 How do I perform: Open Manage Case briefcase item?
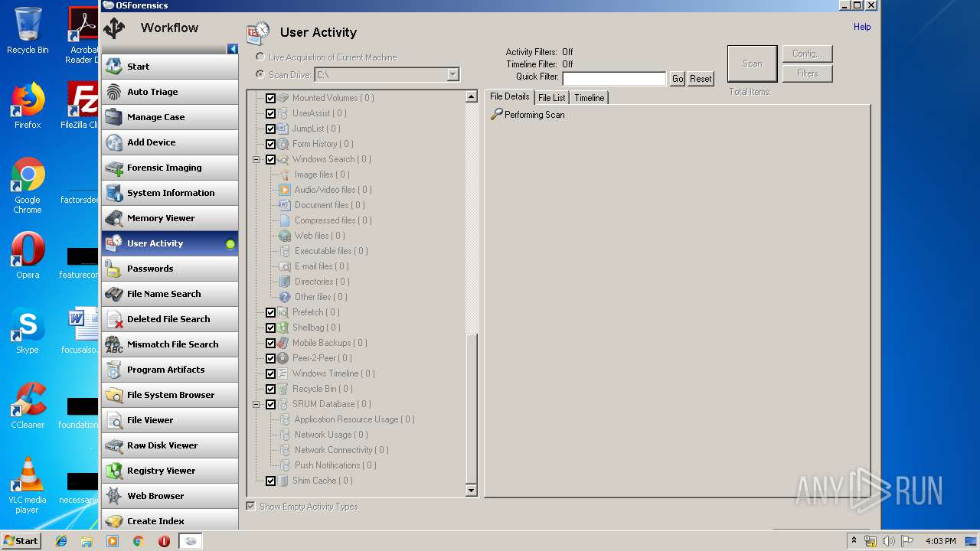tap(169, 117)
